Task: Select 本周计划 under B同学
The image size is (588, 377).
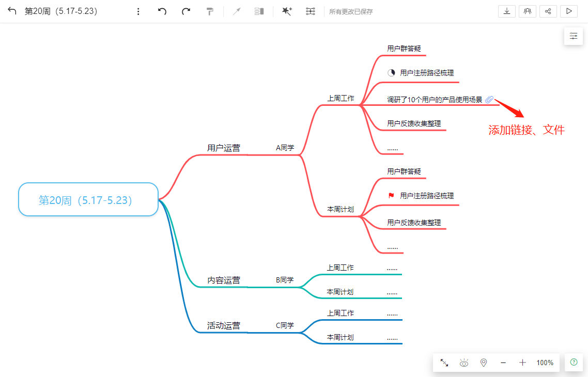Action: pos(340,292)
